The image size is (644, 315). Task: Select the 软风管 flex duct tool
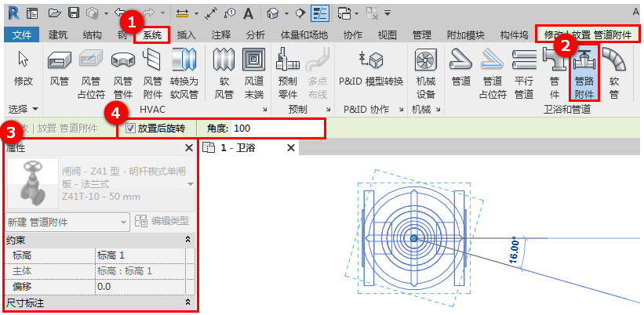coord(224,74)
